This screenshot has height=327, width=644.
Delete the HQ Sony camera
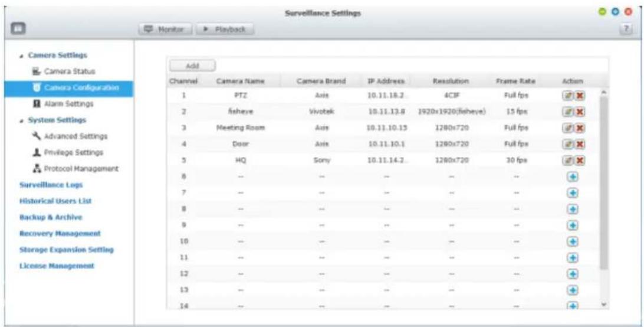[581, 161]
